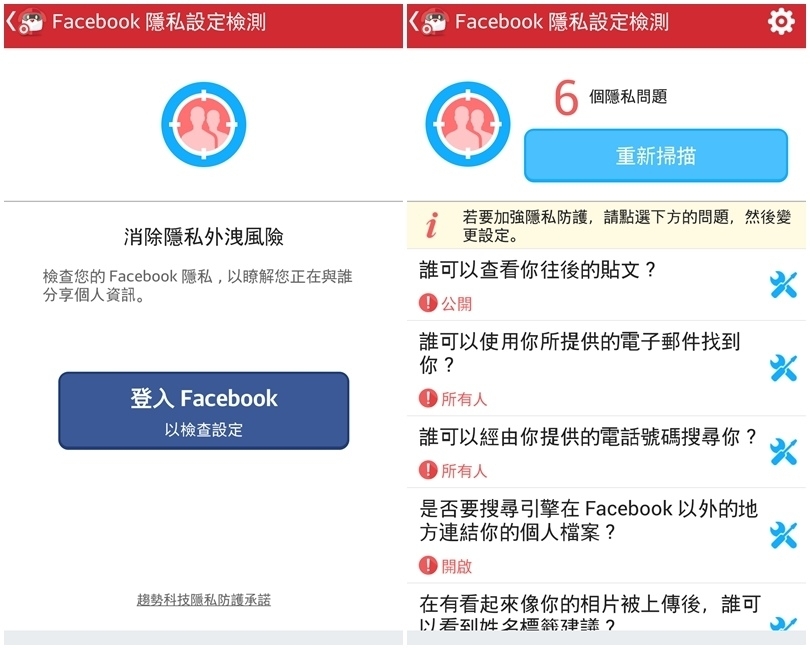The width and height of the screenshot is (810, 649).
Task: Click fix tools icon for photo tag suggestion question
Action: [x=783, y=623]
